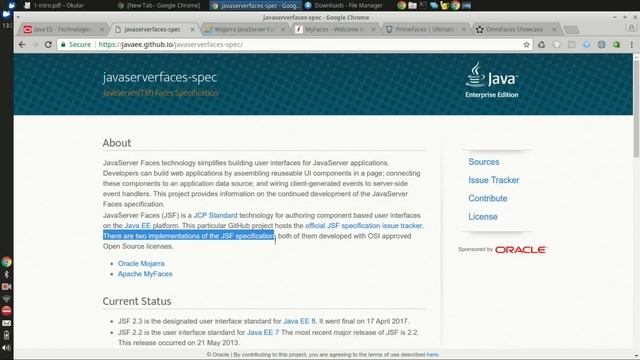Screen dimensions: 640x360
Task: Follow the Java EE 8 link
Action: (299, 321)
